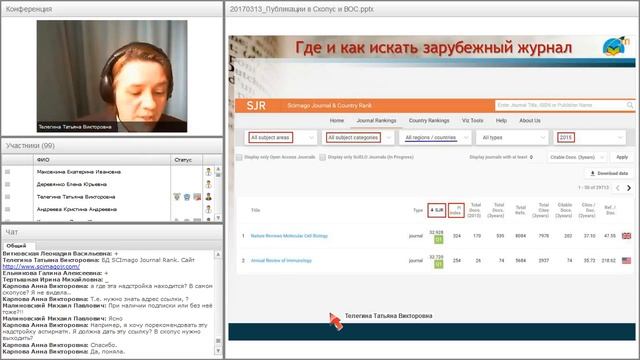Click the H index value 324

pyautogui.click(x=457, y=236)
